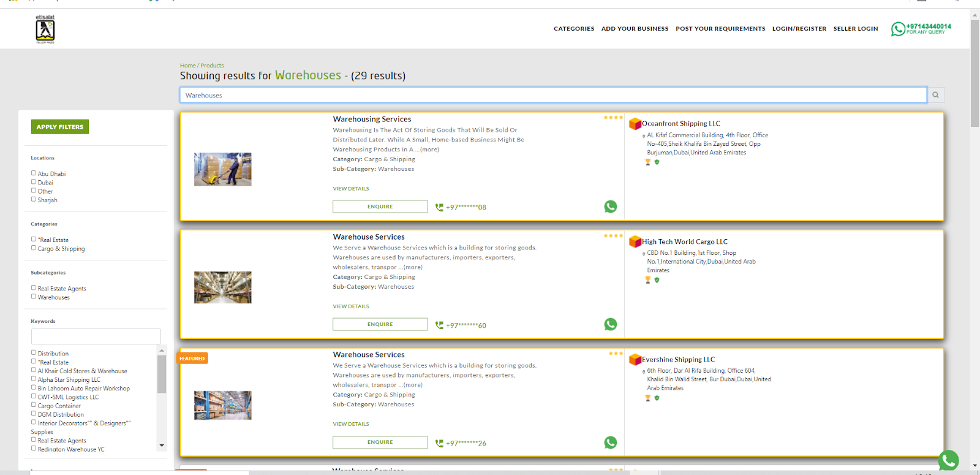Click the APPLY FILTERS button

(60, 127)
